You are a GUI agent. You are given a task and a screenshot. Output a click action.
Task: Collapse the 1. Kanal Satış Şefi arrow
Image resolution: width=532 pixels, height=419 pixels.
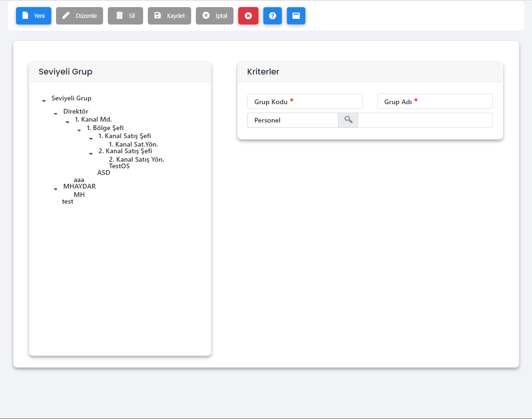click(x=90, y=139)
